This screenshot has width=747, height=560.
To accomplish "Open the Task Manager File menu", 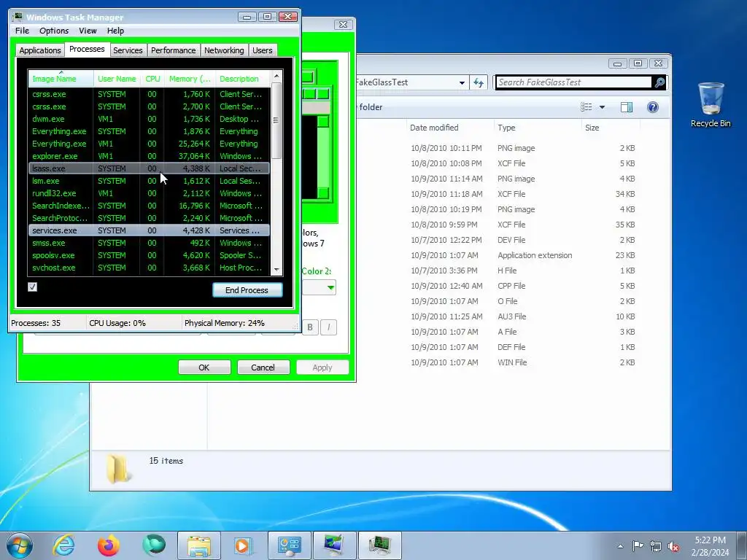I will pos(22,31).
